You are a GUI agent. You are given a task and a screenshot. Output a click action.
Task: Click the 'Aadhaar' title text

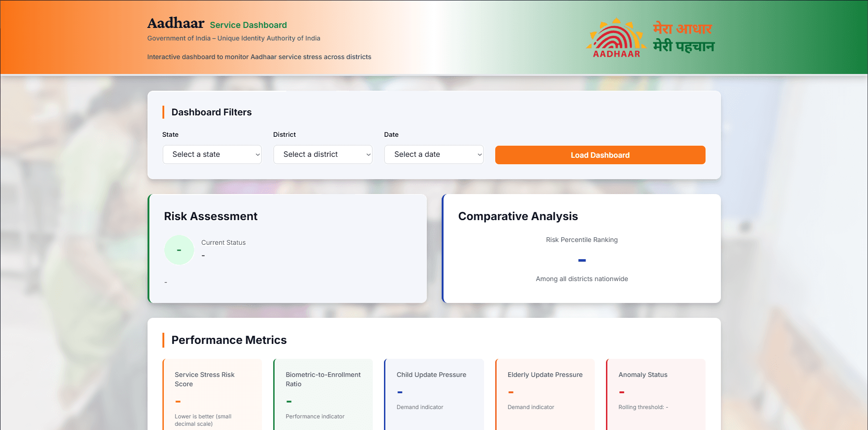pos(175,23)
